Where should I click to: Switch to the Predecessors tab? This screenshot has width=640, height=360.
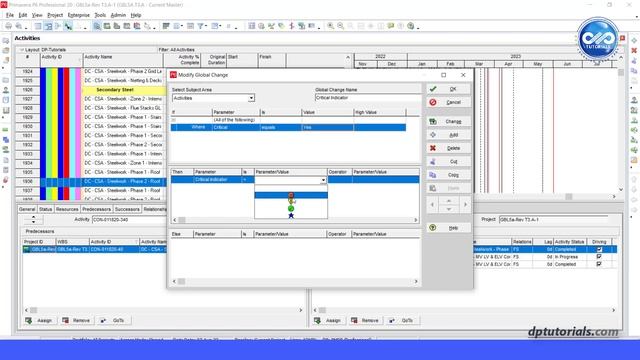[96, 209]
